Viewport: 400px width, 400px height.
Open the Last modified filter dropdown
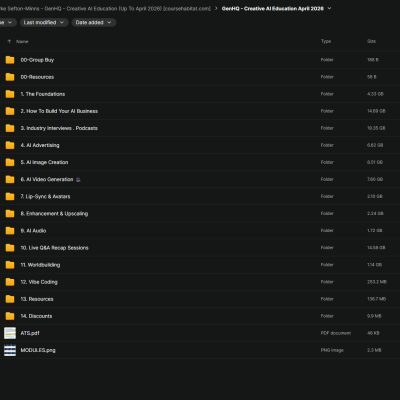pos(44,22)
